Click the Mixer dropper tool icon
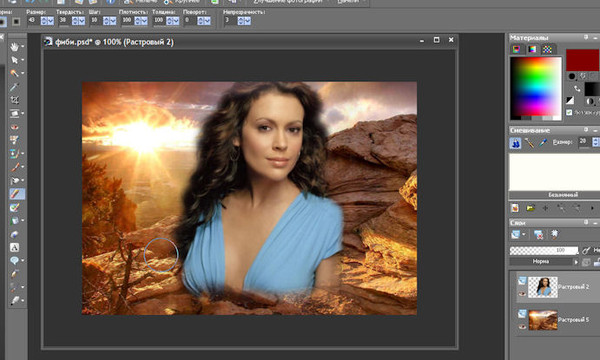 [x=543, y=143]
